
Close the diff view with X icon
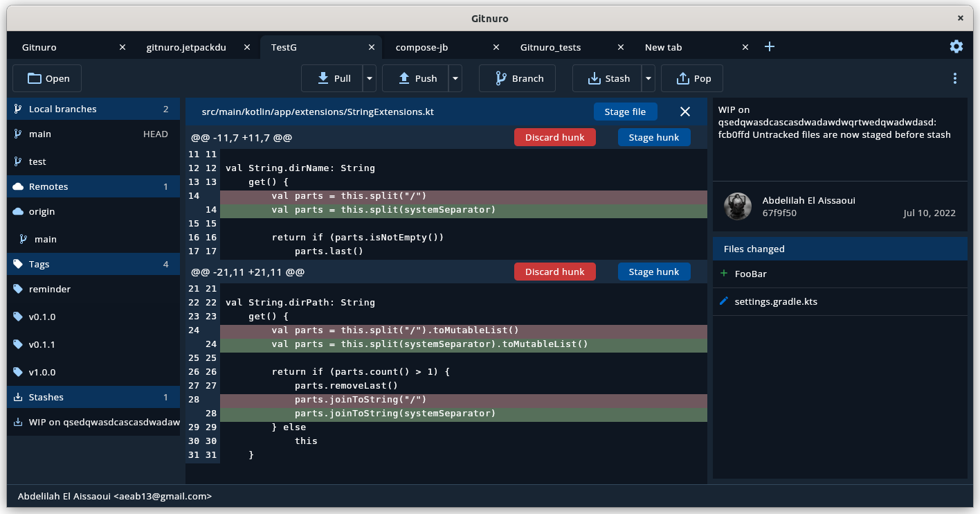[x=685, y=112]
